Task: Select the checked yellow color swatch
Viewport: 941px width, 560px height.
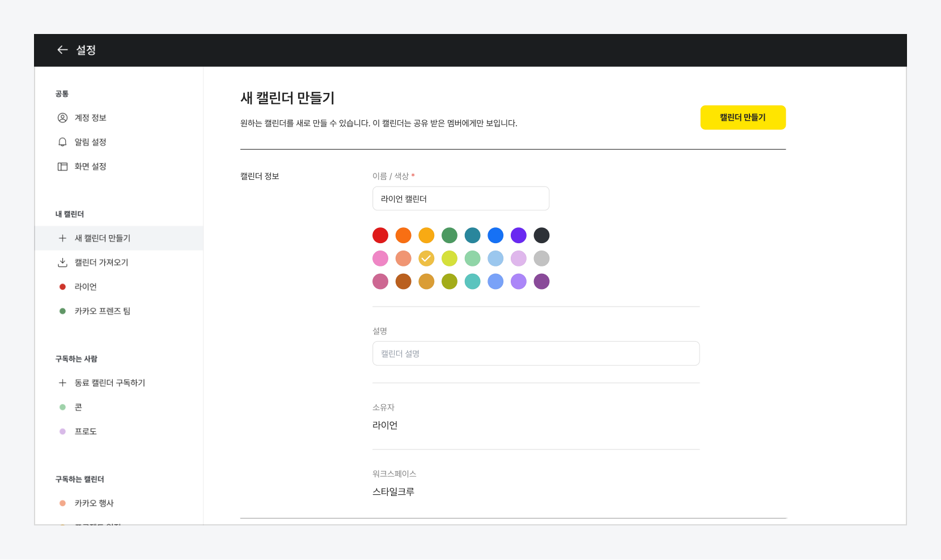Action: pos(426,258)
